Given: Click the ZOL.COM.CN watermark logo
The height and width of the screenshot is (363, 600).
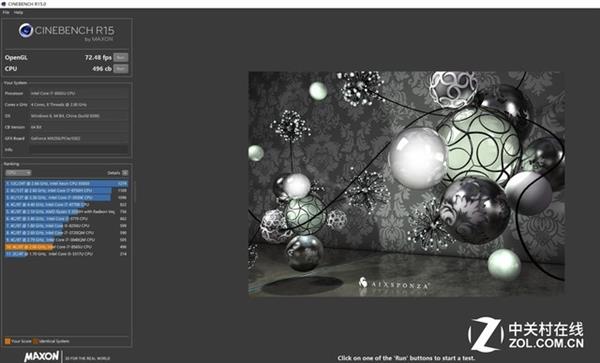Looking at the screenshot, I should 526,335.
